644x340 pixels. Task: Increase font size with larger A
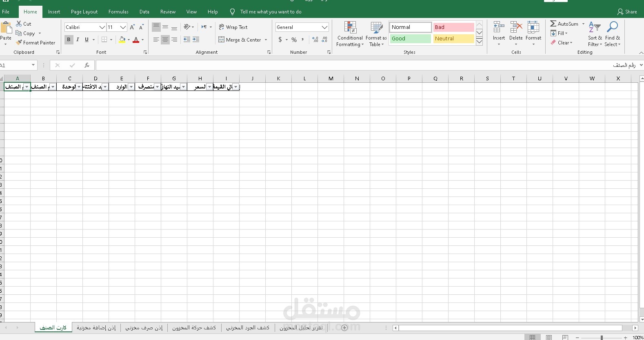coord(132,27)
